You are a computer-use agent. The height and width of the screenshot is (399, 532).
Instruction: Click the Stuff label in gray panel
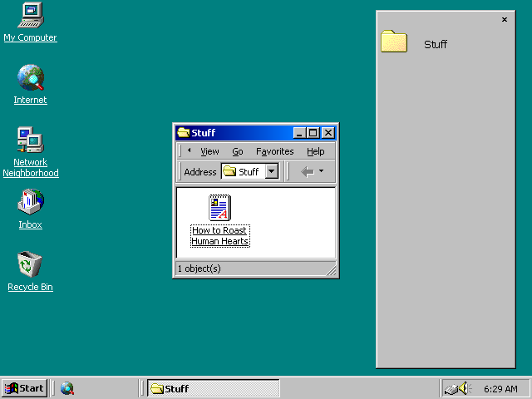436,44
